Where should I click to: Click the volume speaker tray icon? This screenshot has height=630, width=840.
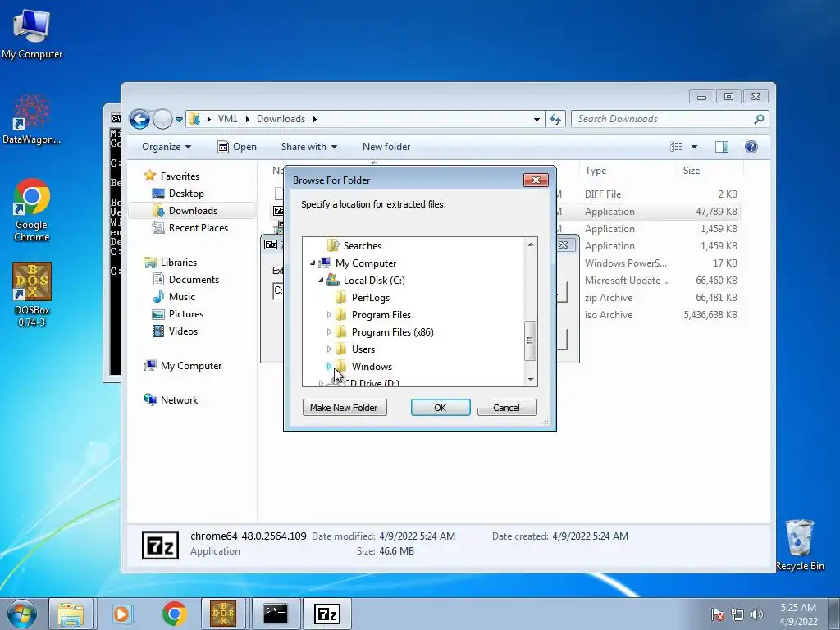pos(757,614)
